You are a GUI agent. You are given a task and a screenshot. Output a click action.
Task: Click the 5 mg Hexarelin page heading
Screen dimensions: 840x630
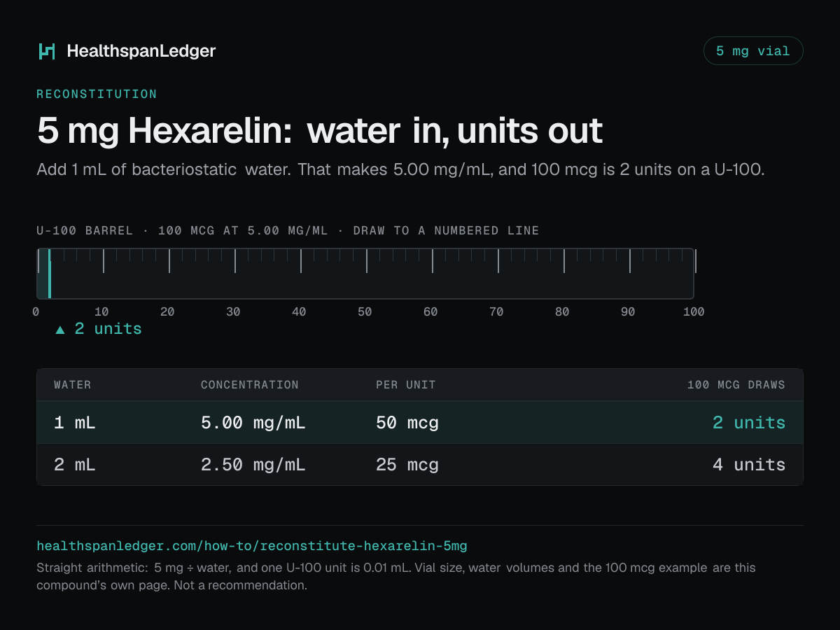tap(320, 131)
